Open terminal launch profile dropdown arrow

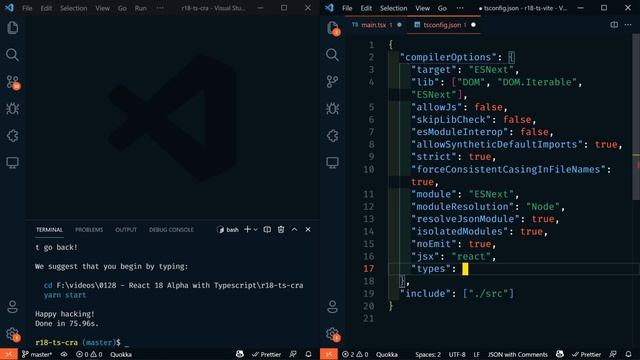(256, 230)
